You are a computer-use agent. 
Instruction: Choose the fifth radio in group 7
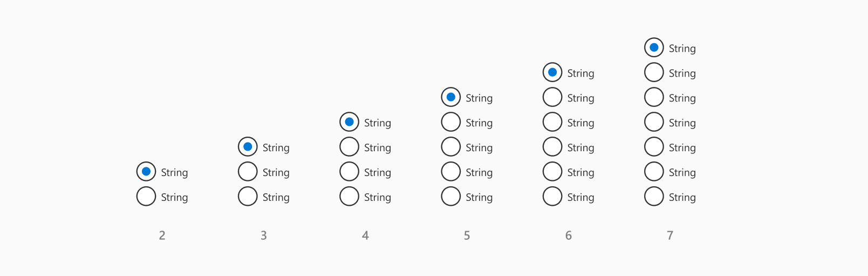pyautogui.click(x=654, y=147)
